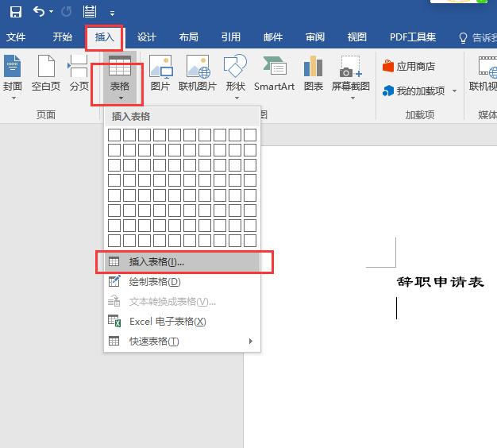
Task: Expand the 快速表格 submenu arrow
Action: tap(251, 341)
